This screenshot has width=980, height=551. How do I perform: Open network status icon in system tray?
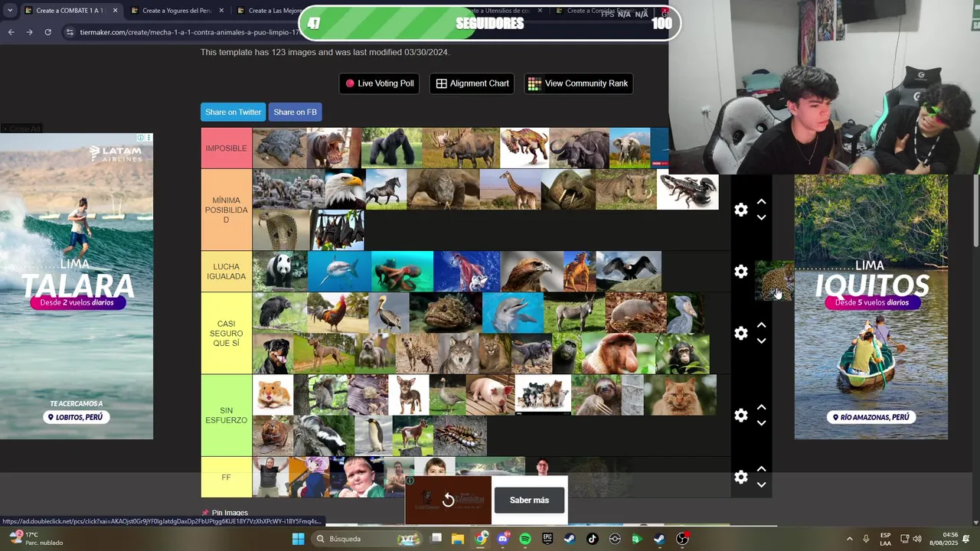(x=904, y=539)
